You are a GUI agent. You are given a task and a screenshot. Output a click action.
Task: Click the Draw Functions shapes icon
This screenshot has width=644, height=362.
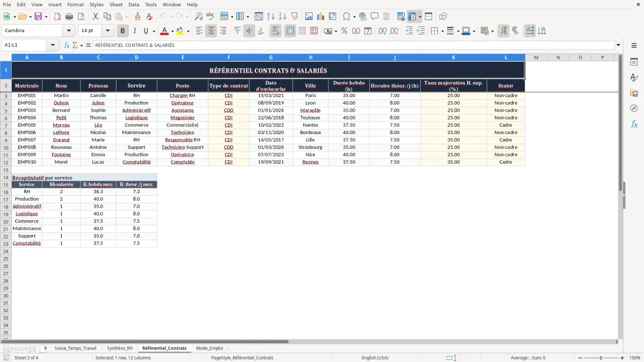coord(443,17)
